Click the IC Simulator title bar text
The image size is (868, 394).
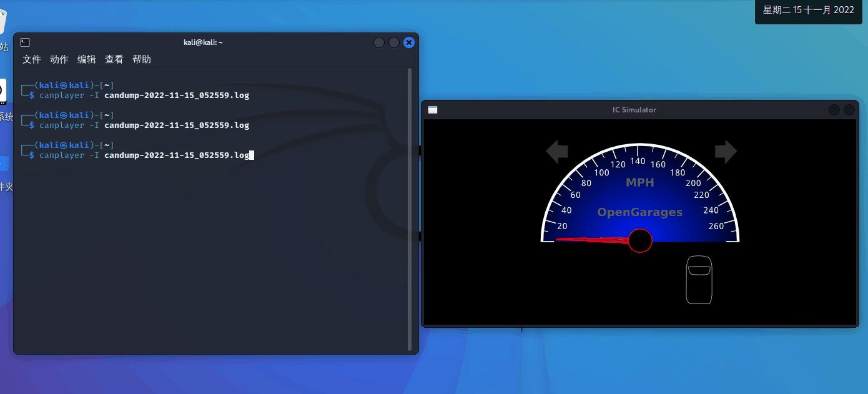coord(634,110)
